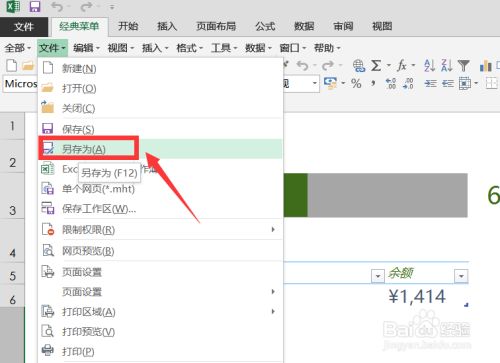Open the 文件 backstage tab
The width and height of the screenshot is (500, 363).
(24, 27)
